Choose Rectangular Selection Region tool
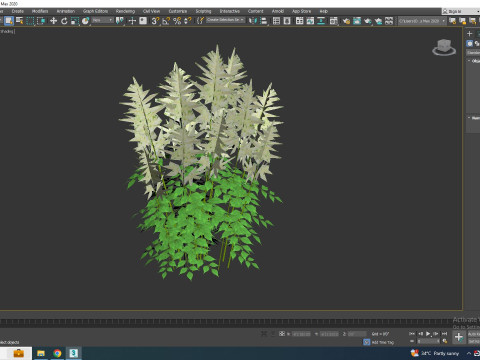The image size is (480, 360). [30, 21]
